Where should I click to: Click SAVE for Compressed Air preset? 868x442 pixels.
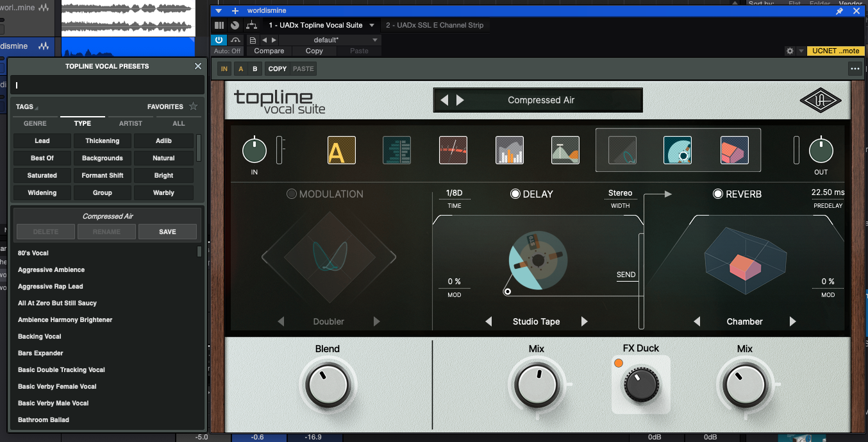click(167, 232)
